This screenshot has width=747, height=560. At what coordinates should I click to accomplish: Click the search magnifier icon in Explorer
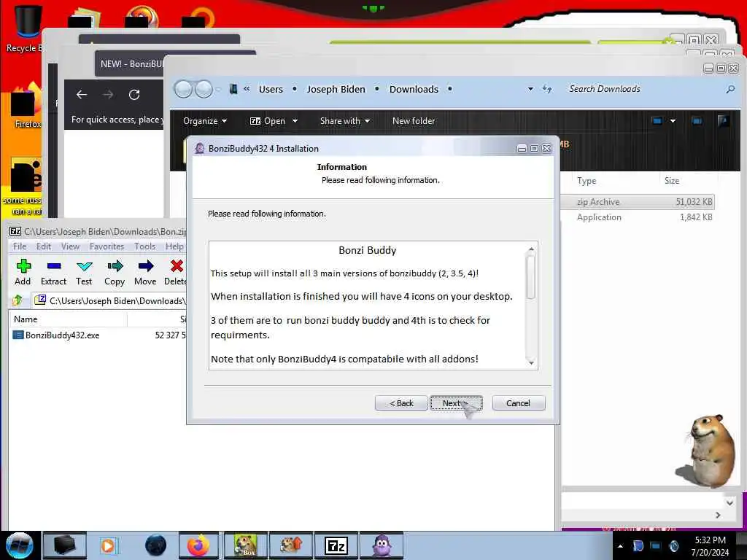pyautogui.click(x=729, y=89)
